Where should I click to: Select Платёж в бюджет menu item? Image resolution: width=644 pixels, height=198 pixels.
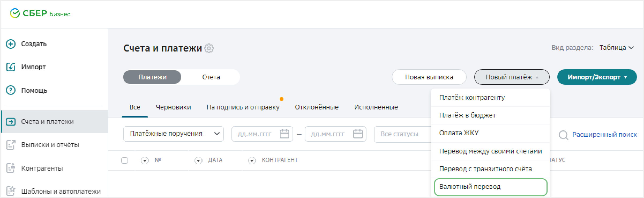tap(490, 115)
